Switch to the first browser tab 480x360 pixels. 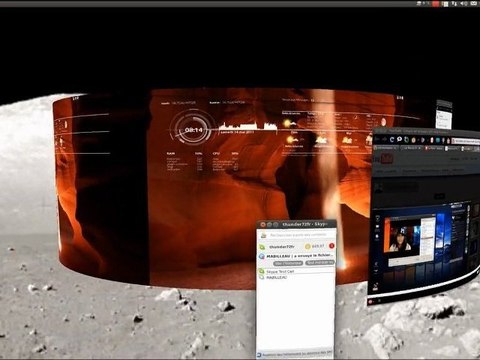[x=386, y=148]
